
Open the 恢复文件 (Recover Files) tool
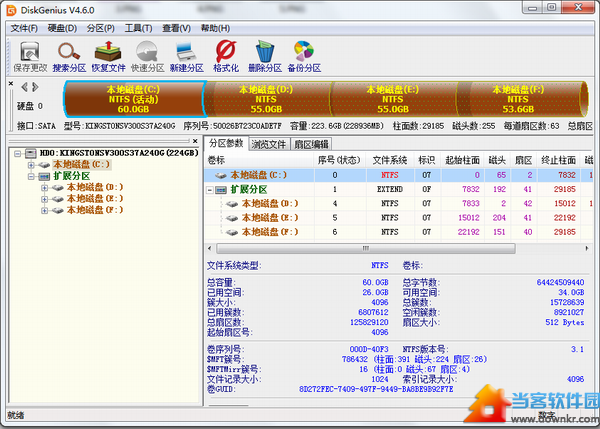point(109,56)
